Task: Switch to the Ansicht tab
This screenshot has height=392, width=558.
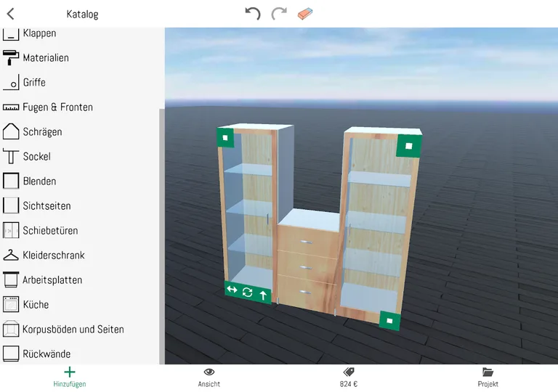Action: click(x=209, y=377)
